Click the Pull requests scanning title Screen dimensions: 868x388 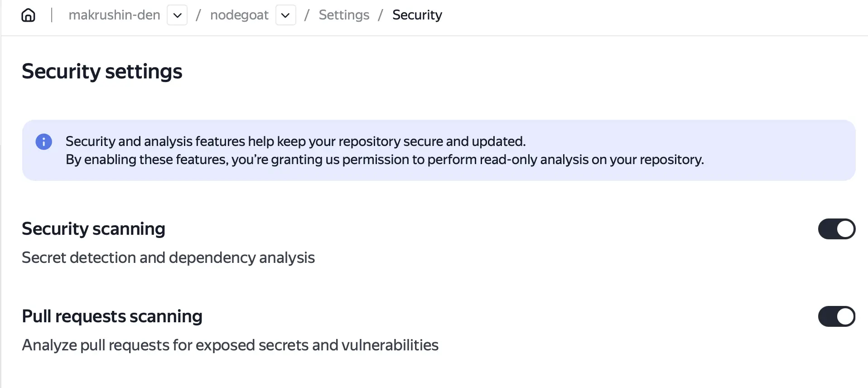(112, 316)
